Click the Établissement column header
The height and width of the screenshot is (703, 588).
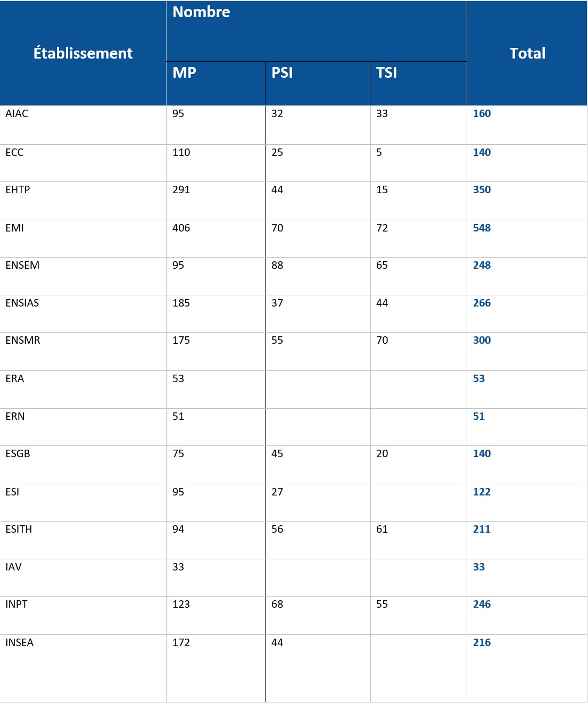click(x=83, y=53)
